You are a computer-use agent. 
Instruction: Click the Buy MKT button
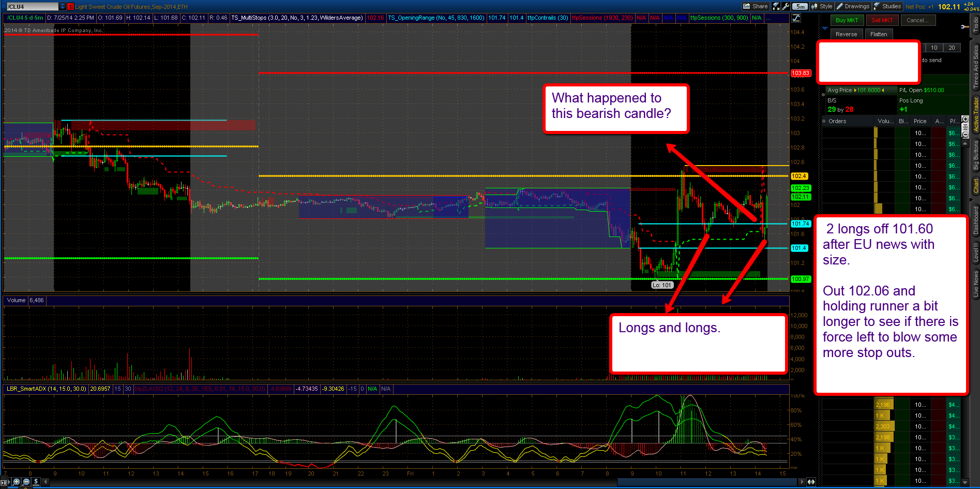pos(847,20)
